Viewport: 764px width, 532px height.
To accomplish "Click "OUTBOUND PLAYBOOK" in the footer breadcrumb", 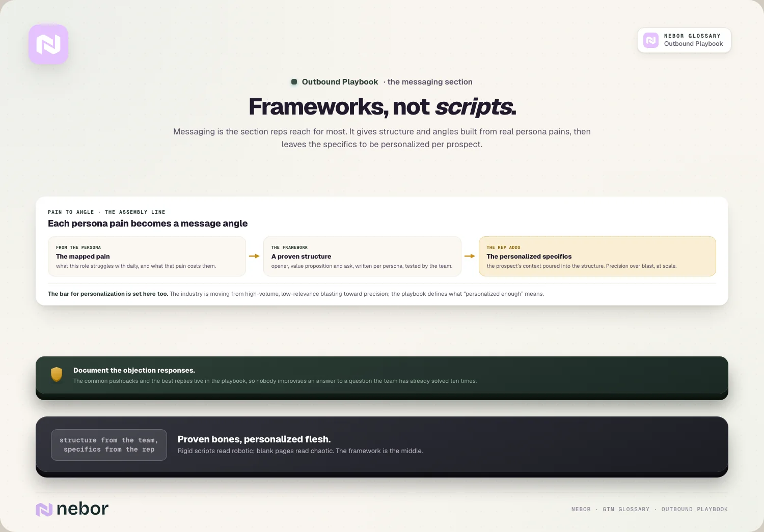I will pos(695,510).
